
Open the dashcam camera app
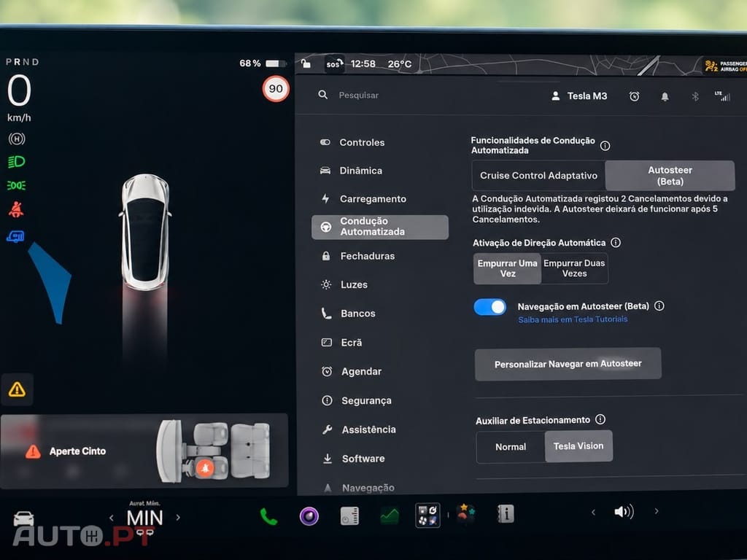tap(309, 516)
